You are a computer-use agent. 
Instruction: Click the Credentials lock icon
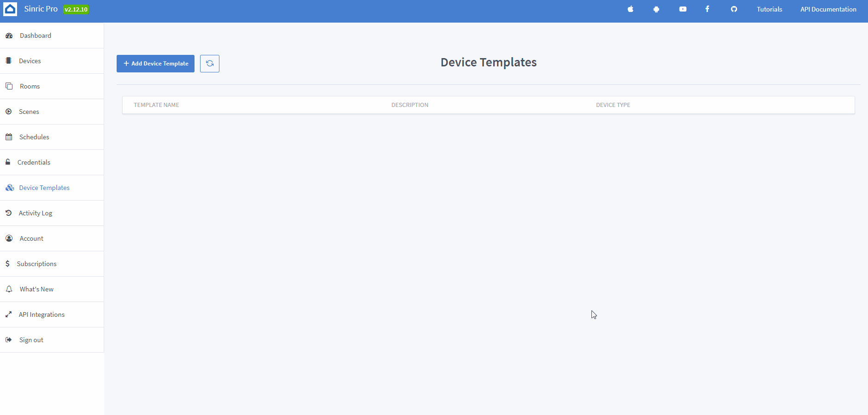[x=7, y=162]
